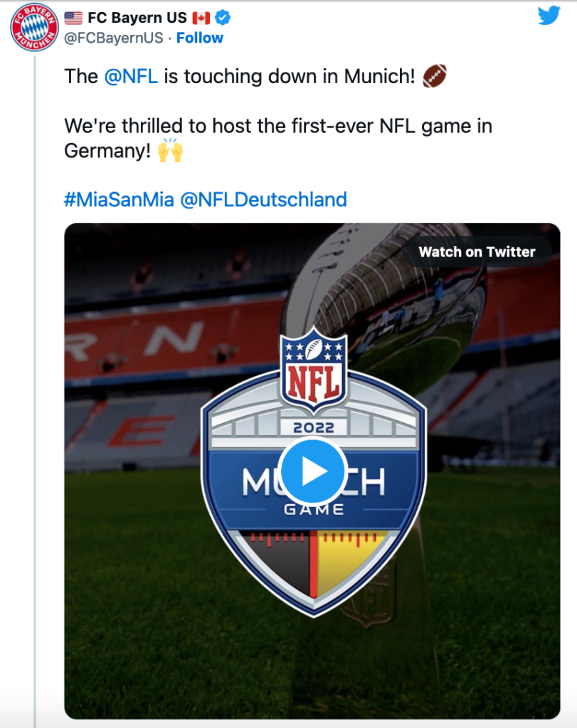
Task: Click the 2022 label on the game badge
Action: [314, 427]
